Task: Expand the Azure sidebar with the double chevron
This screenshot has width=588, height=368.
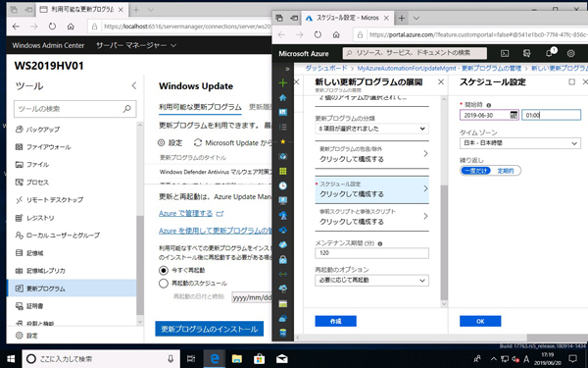Action: click(287, 69)
